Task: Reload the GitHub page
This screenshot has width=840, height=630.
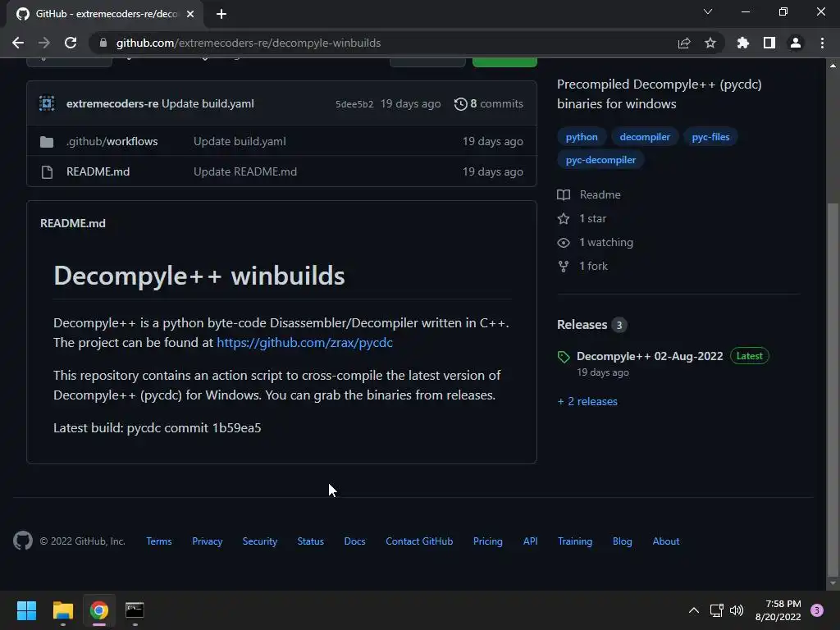Action: [x=71, y=43]
